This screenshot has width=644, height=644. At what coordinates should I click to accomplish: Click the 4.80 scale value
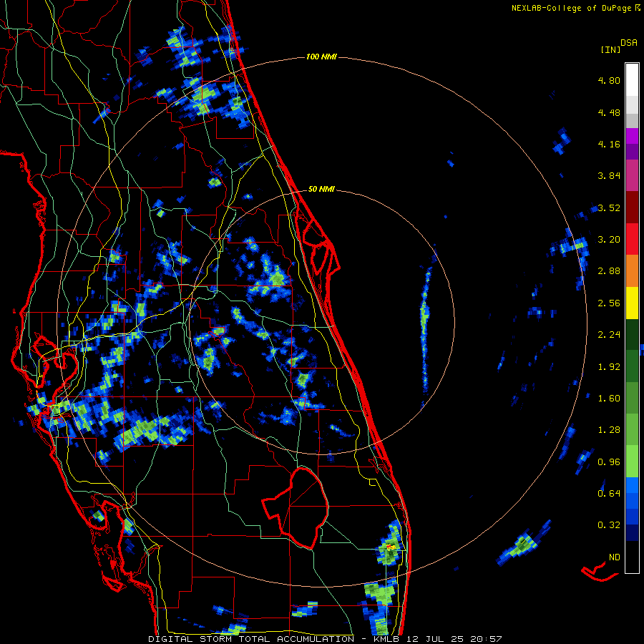(x=609, y=80)
